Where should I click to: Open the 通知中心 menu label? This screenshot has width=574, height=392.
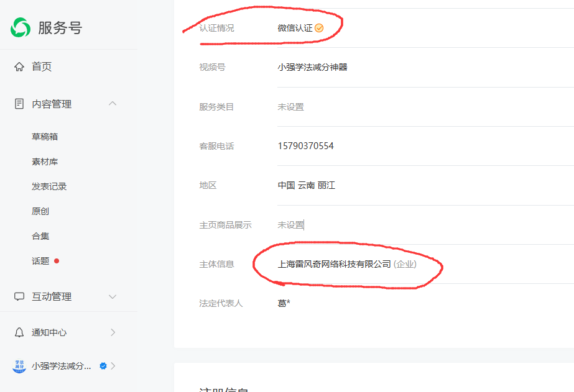click(x=49, y=332)
